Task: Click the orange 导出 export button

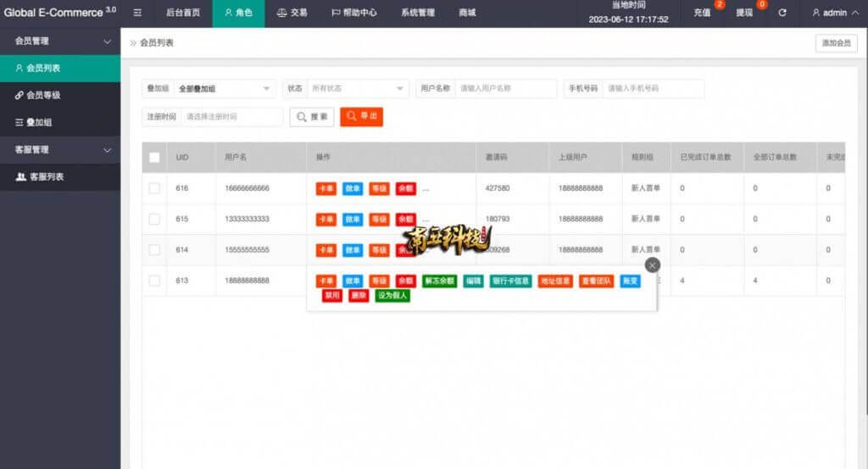Action: [362, 116]
